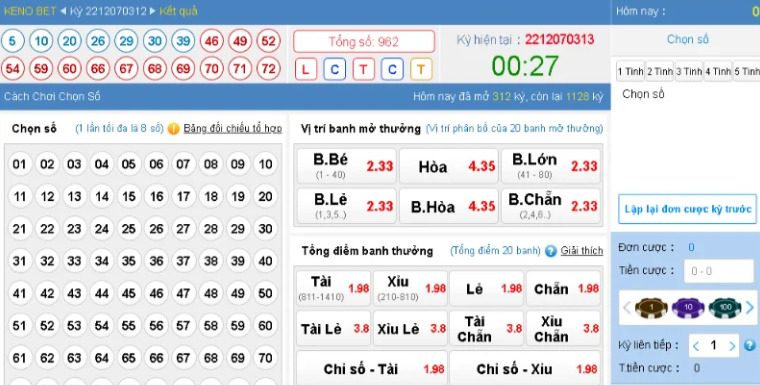760x385 pixels.
Task: Click the 00:27 countdown timer
Action: click(x=525, y=65)
